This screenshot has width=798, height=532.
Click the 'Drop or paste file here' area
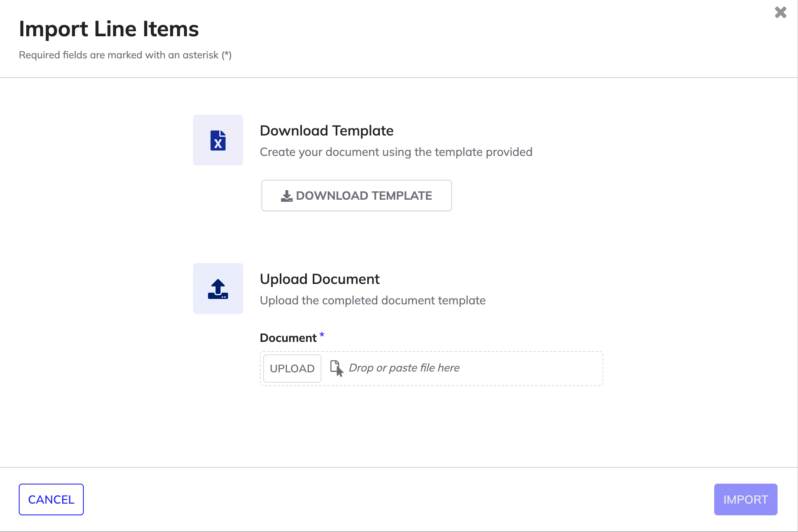432,369
